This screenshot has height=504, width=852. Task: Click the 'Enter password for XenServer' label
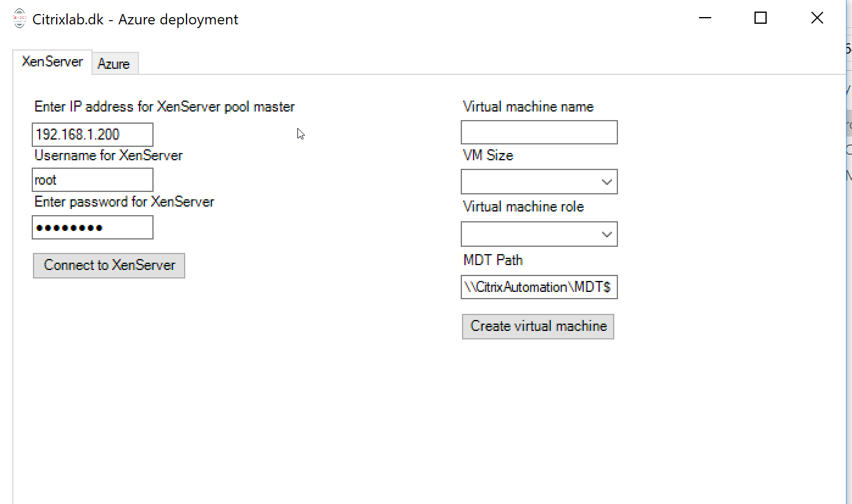coord(124,202)
